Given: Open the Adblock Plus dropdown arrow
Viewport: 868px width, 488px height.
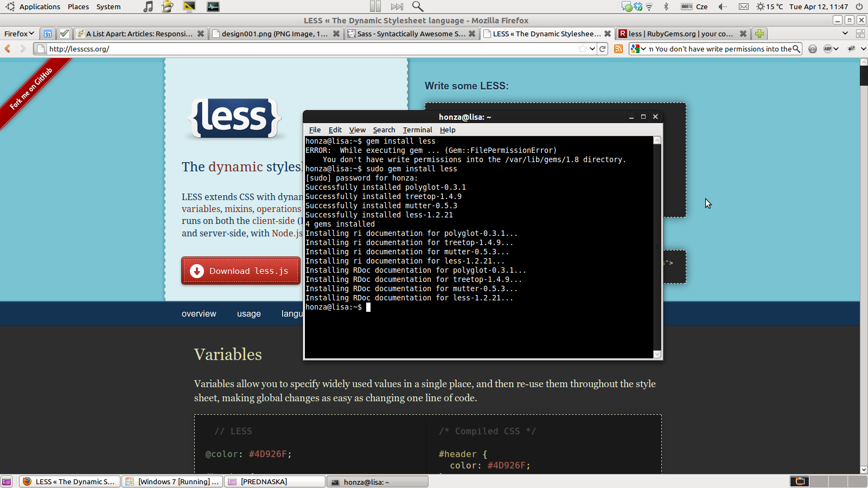Looking at the screenshot, I should 836,49.
